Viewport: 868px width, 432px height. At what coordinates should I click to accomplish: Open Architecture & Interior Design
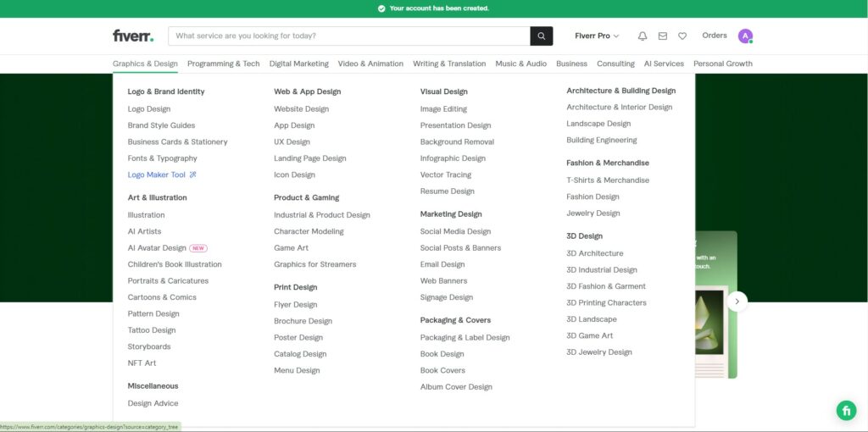pos(620,108)
